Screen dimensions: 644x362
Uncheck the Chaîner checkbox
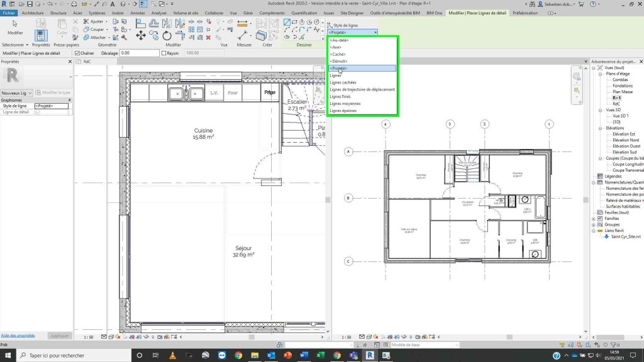point(76,53)
